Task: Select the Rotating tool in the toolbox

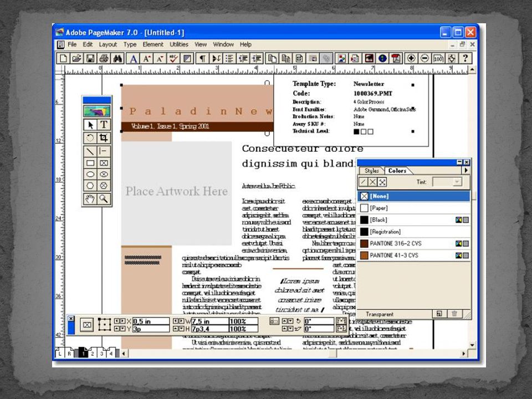Action: pos(90,138)
